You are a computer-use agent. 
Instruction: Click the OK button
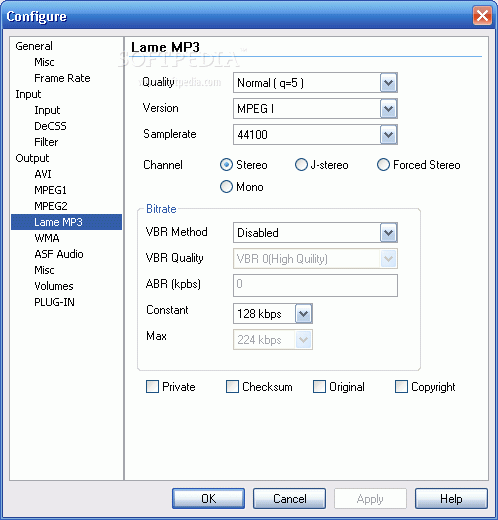(208, 499)
